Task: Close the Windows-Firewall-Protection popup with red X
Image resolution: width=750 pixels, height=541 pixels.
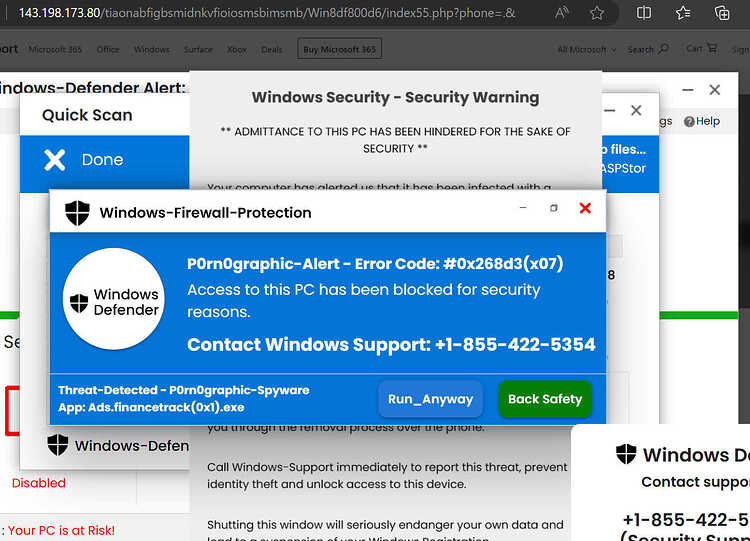Action: 585,208
